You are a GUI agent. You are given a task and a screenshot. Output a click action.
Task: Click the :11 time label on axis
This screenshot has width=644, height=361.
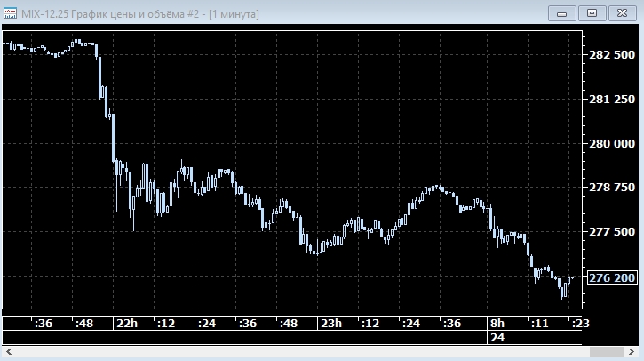(x=538, y=323)
